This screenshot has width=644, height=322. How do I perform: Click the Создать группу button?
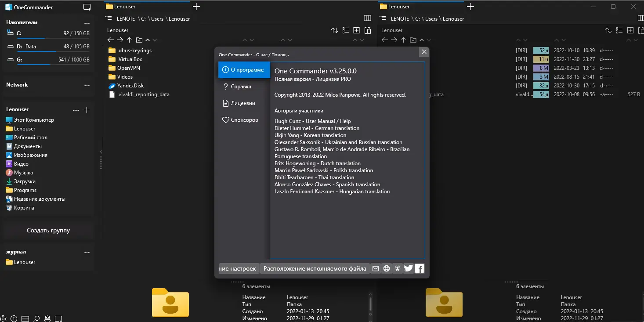pyautogui.click(x=48, y=230)
